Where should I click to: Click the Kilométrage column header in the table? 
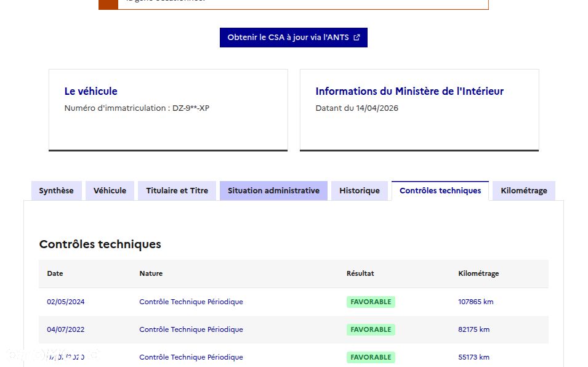click(x=478, y=273)
